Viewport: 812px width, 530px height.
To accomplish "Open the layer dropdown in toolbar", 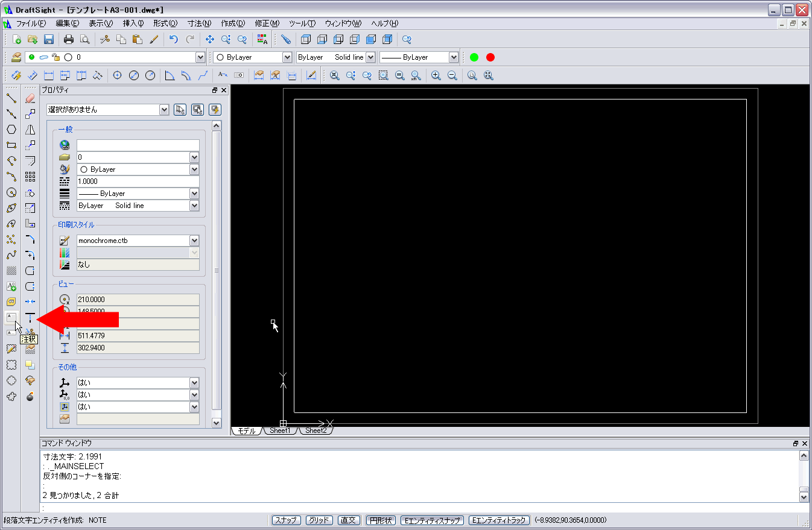I will pyautogui.click(x=200, y=57).
